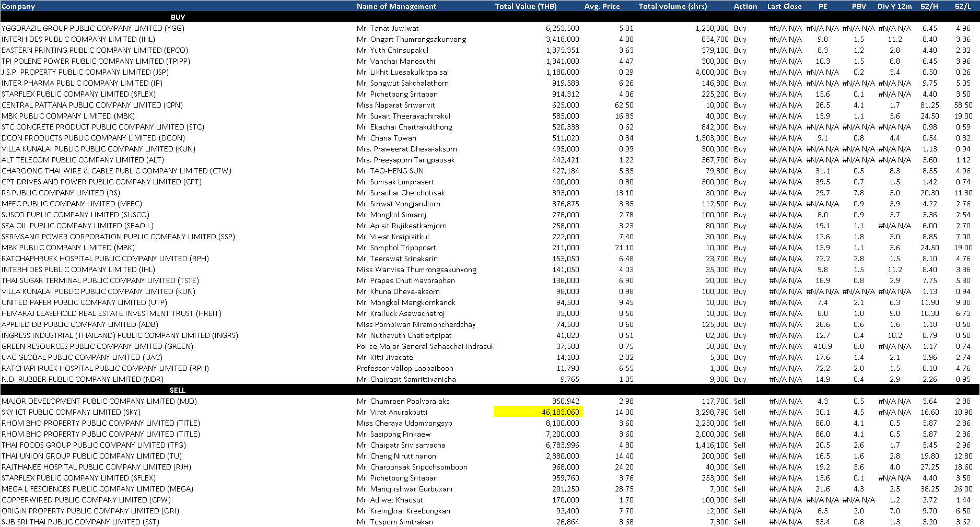
Task: Select manager name Mr. TAO-HENG SUN
Action: [390, 171]
